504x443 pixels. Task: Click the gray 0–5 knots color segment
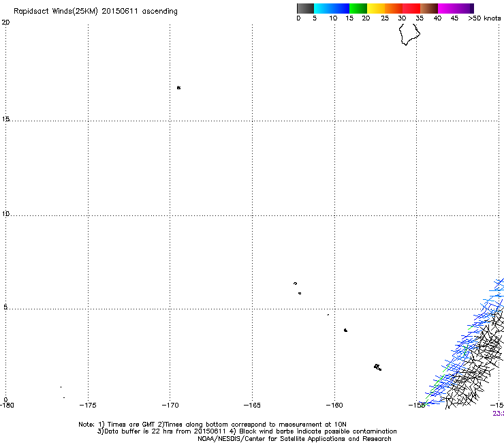point(305,8)
